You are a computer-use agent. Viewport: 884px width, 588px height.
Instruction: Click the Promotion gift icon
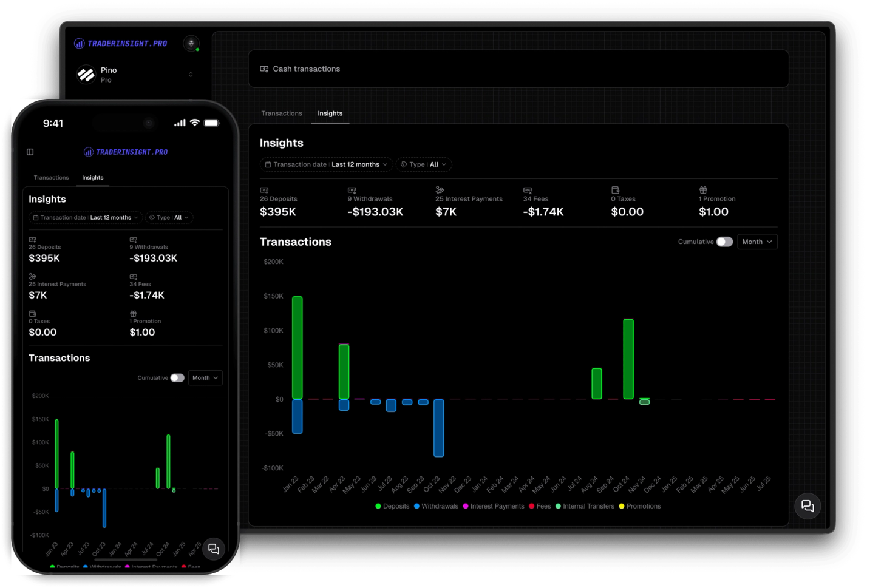[x=703, y=189]
